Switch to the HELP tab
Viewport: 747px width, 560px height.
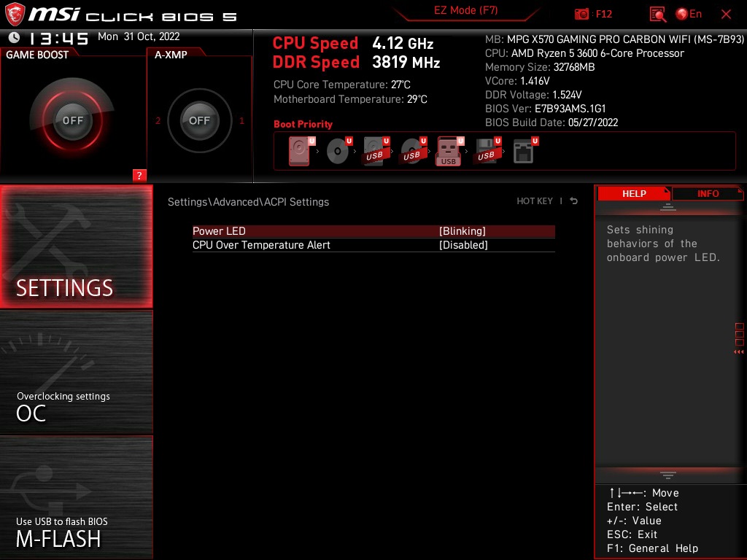pyautogui.click(x=634, y=194)
